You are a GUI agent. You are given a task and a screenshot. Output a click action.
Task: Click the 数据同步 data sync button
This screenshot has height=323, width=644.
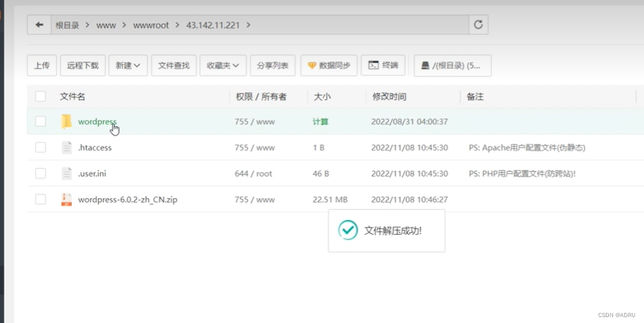[329, 65]
